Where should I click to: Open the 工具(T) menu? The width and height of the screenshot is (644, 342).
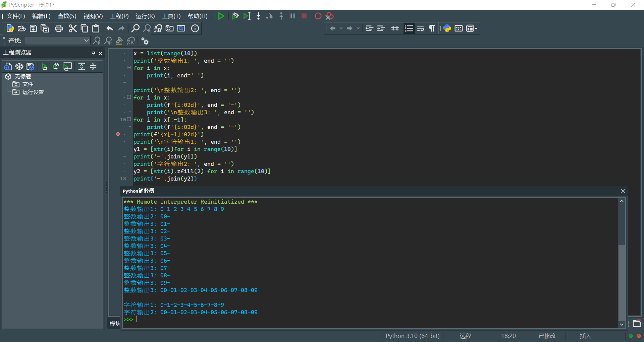pyautogui.click(x=171, y=16)
